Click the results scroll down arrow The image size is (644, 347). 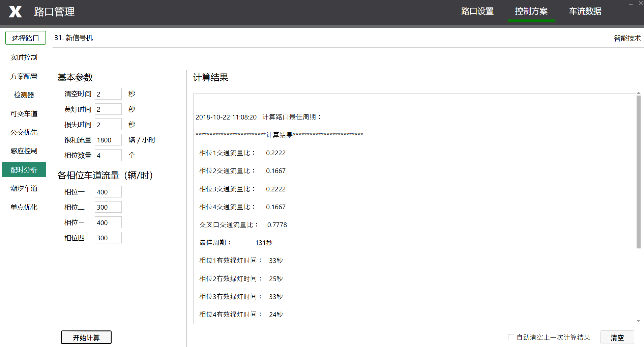click(639, 321)
